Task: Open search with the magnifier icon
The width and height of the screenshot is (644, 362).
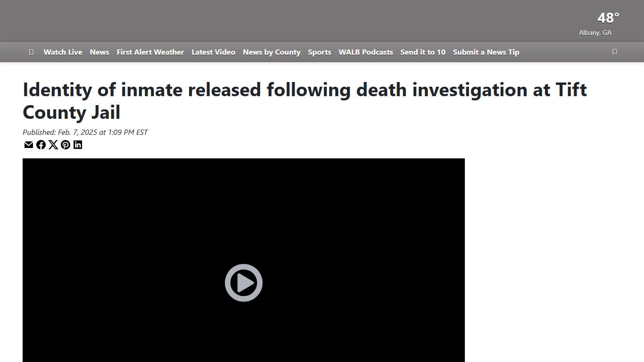Action: [614, 52]
